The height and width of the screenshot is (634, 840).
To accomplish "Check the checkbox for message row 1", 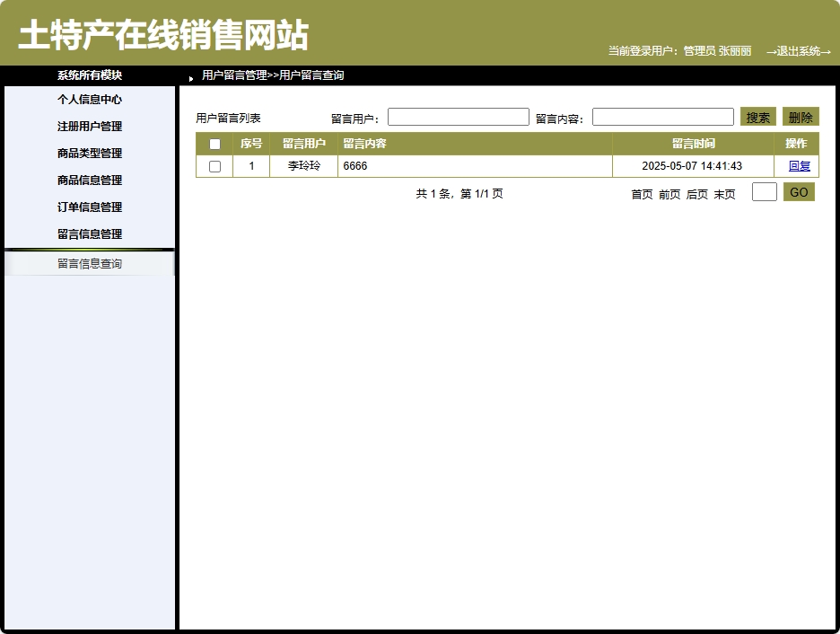I will (x=214, y=165).
